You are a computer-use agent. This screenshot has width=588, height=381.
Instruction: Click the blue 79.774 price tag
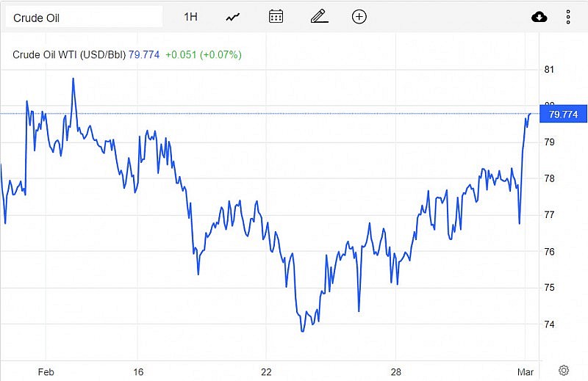[563, 115]
